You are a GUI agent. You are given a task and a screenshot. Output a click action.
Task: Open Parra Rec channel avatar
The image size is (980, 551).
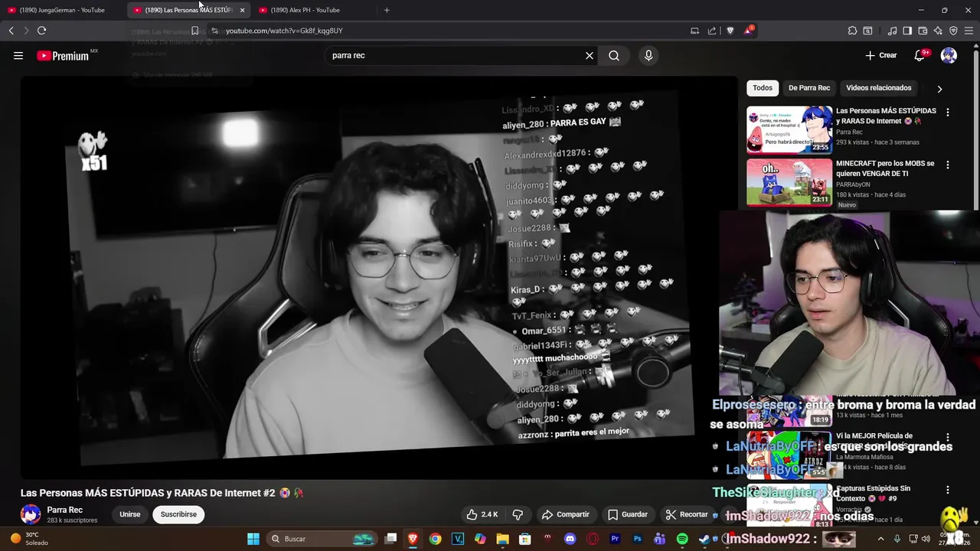coord(31,514)
